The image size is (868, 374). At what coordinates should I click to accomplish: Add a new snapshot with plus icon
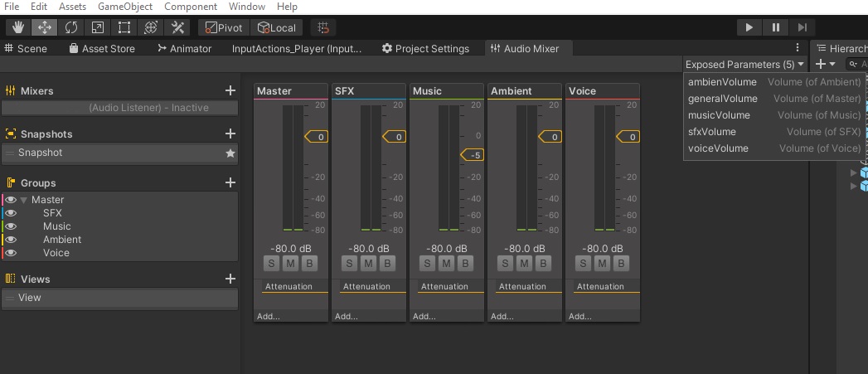coord(230,134)
